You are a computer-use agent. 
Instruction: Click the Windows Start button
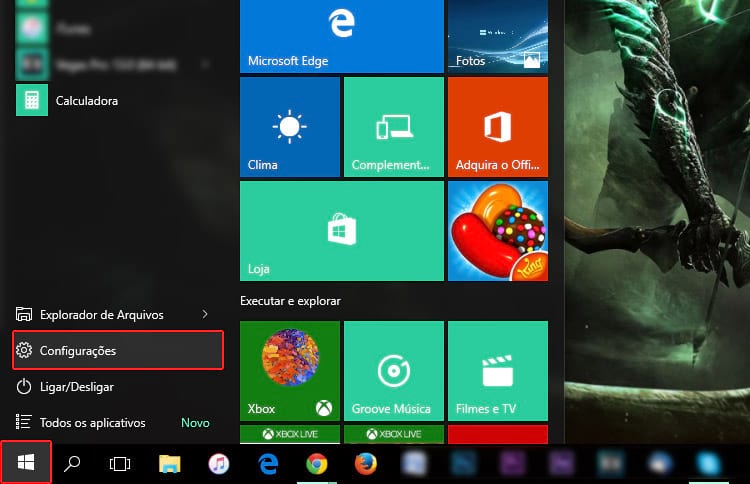point(26,463)
